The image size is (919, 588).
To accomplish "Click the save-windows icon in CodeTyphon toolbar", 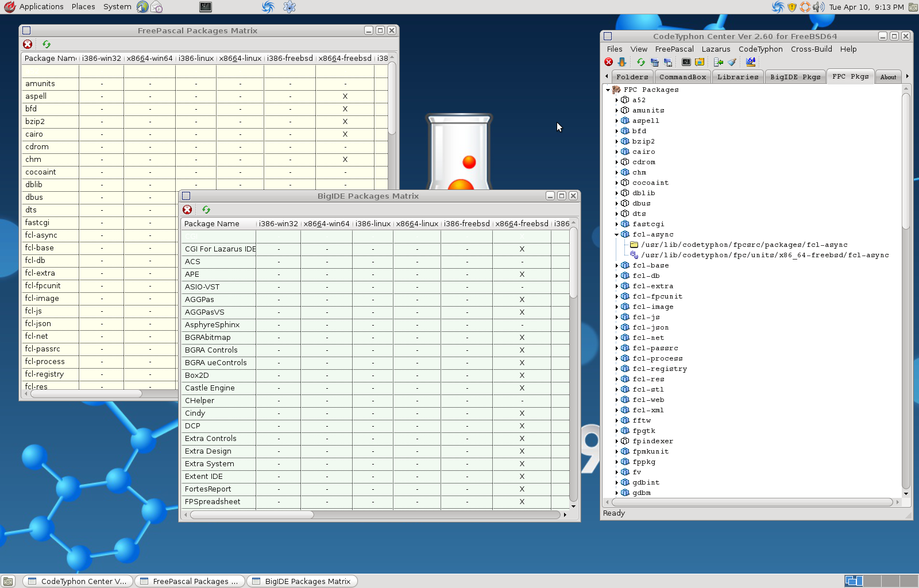I will (667, 62).
